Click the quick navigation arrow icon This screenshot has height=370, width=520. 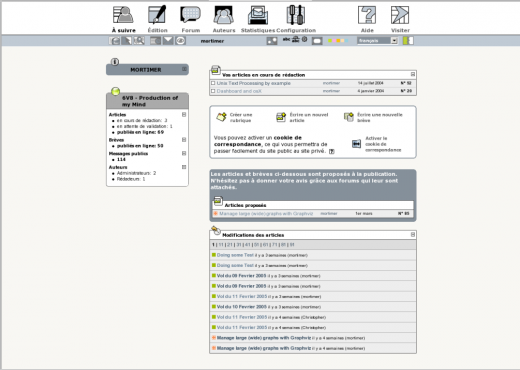point(126,41)
